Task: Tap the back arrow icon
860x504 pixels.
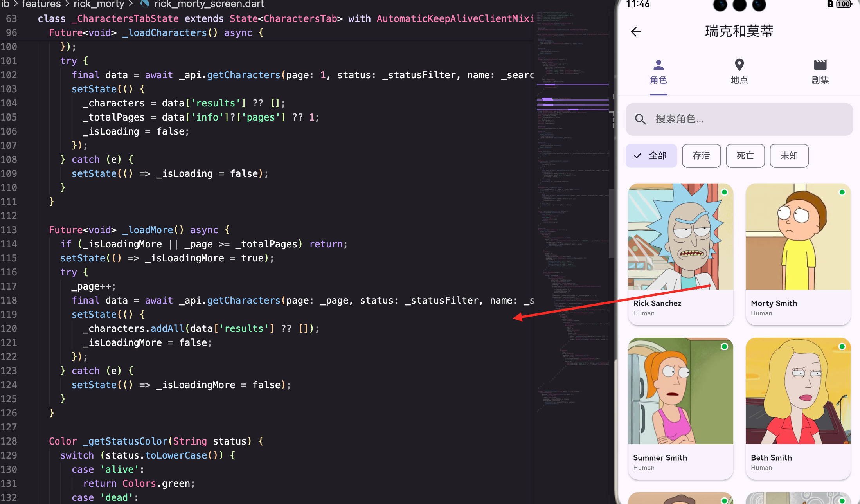Action: pos(636,32)
